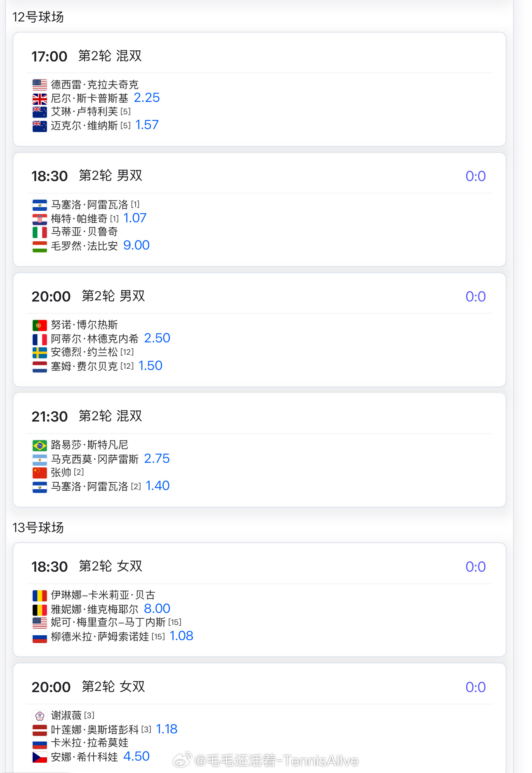This screenshot has width=532, height=773.
Task: Click the Romanian flag beside 伊琳娜-卡米莉亚·贝古
Action: [40, 596]
